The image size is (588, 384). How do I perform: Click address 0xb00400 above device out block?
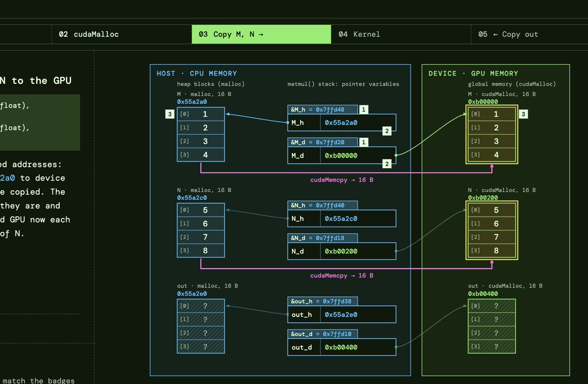pyautogui.click(x=483, y=294)
